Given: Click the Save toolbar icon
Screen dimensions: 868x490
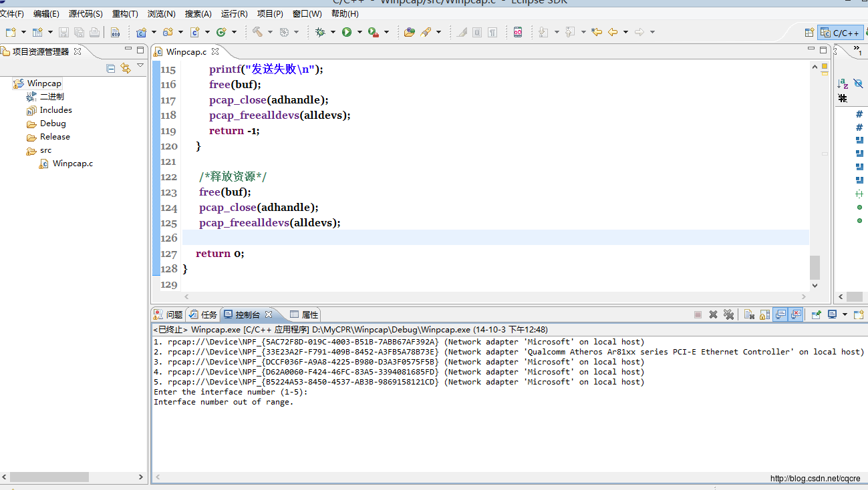Looking at the screenshot, I should (x=64, y=32).
